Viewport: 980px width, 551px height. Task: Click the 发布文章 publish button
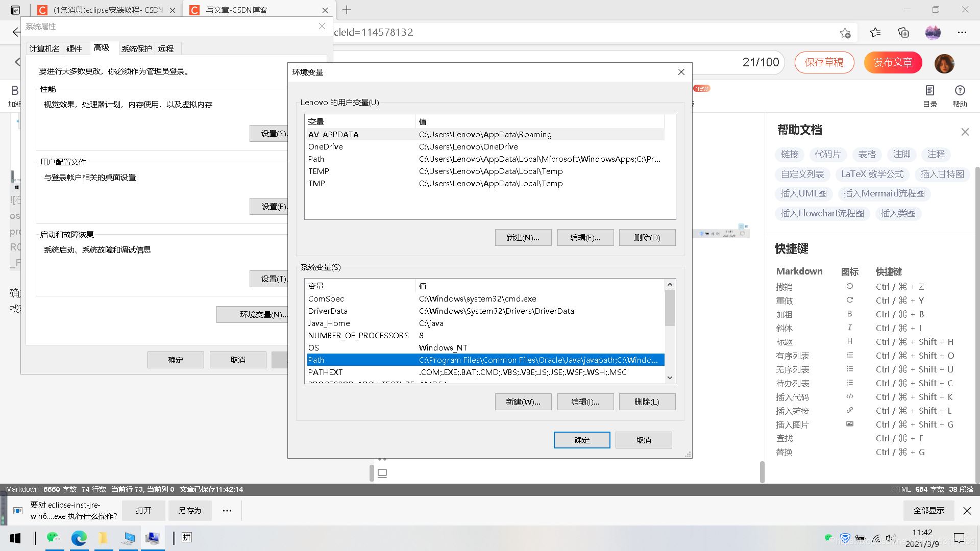pyautogui.click(x=892, y=62)
